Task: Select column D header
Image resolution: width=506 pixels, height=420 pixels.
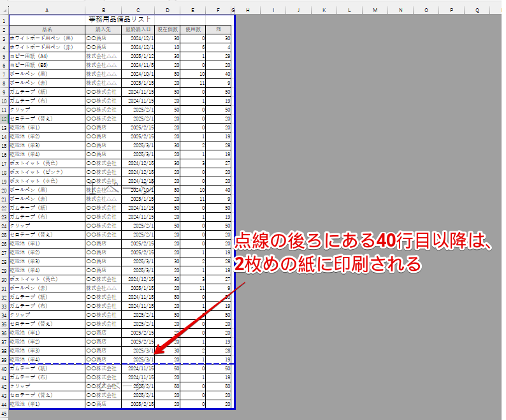Action: 168,10
